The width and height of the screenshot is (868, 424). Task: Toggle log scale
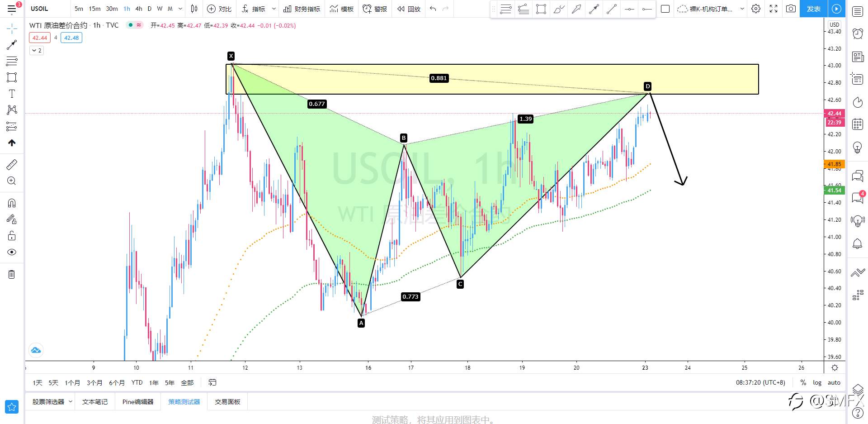point(817,382)
